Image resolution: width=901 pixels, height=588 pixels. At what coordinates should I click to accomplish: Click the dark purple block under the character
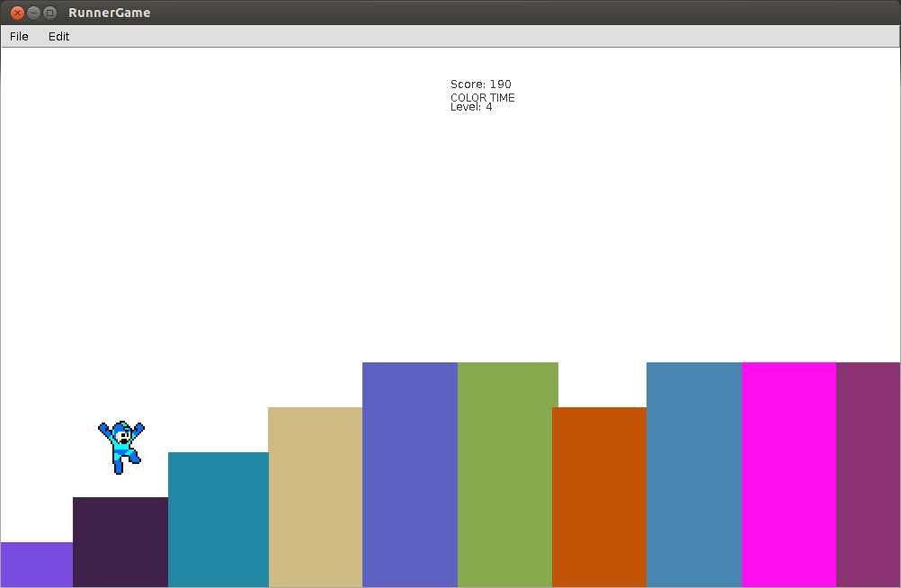(x=120, y=542)
